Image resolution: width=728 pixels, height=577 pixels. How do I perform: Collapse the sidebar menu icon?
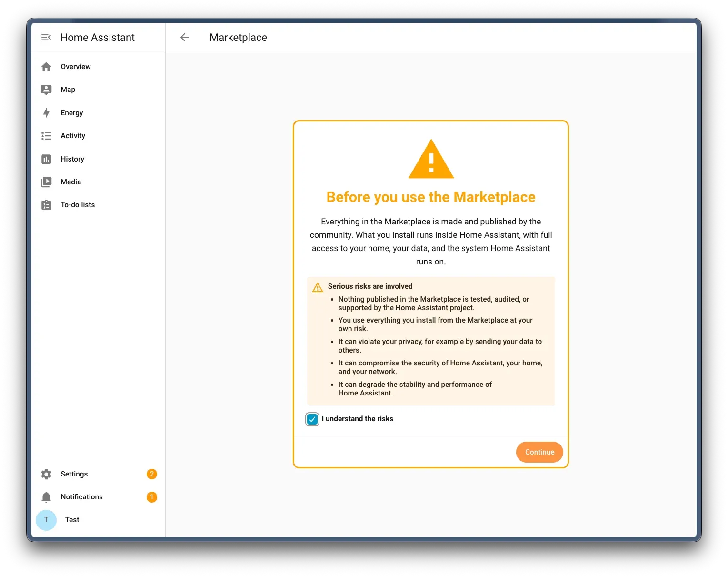point(46,37)
